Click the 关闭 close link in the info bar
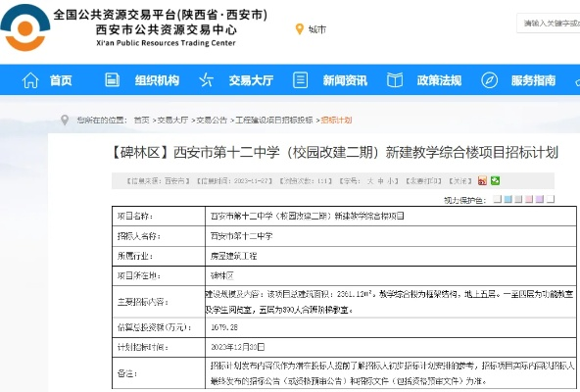Viewport: 580px width, 392px height. pyautogui.click(x=460, y=181)
